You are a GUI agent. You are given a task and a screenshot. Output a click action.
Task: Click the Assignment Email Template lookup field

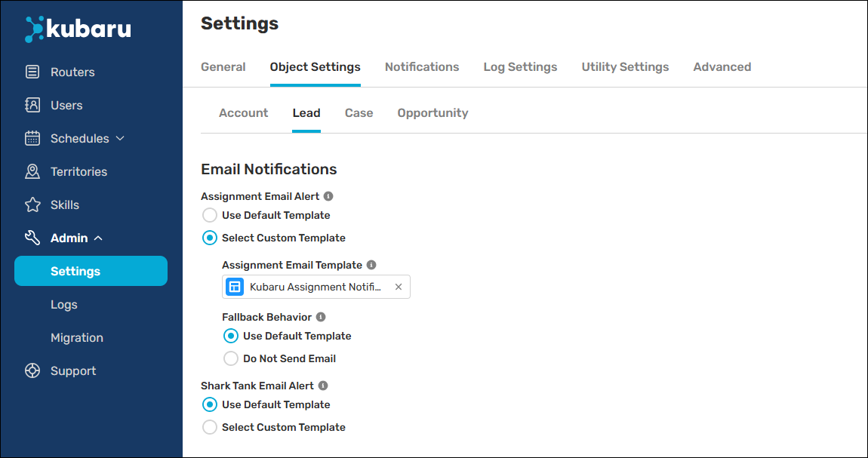click(315, 287)
